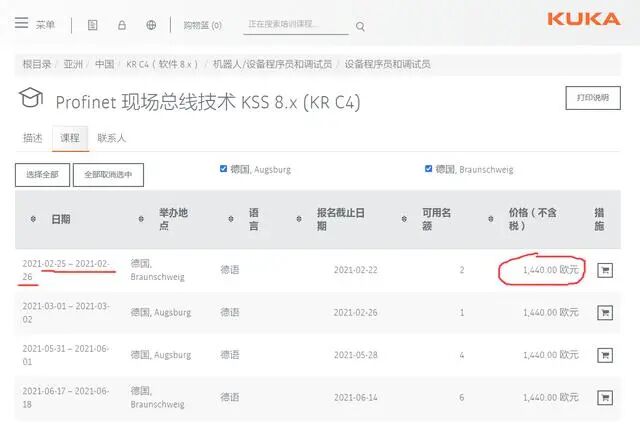This screenshot has width=640, height=426.
Task: Add 2021-06-17 Braunschweig course to cart
Action: point(605,397)
